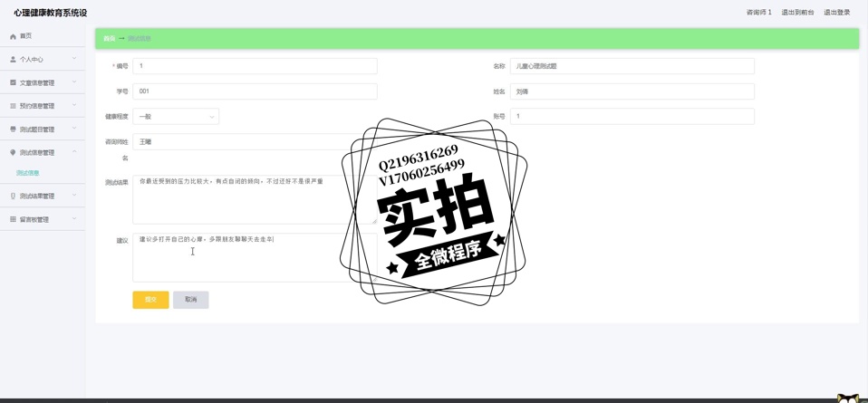Click the 退出到前台 link

pos(797,13)
